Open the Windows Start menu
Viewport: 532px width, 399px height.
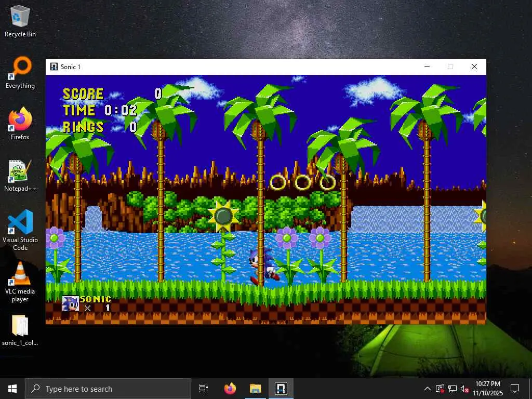pyautogui.click(x=12, y=389)
